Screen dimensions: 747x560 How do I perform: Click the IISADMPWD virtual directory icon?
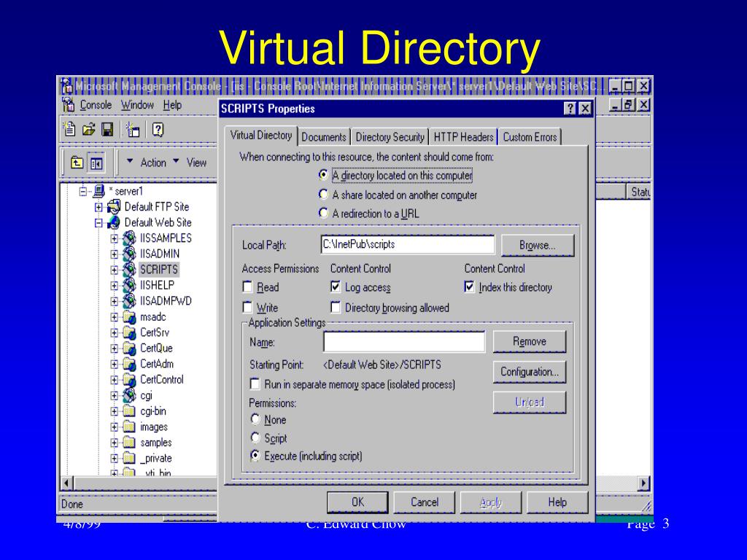(x=129, y=301)
